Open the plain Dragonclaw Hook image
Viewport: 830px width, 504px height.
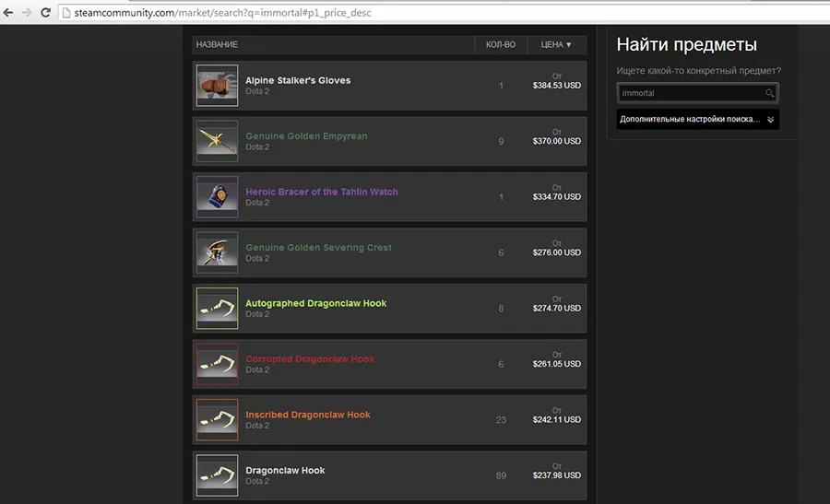pyautogui.click(x=217, y=475)
